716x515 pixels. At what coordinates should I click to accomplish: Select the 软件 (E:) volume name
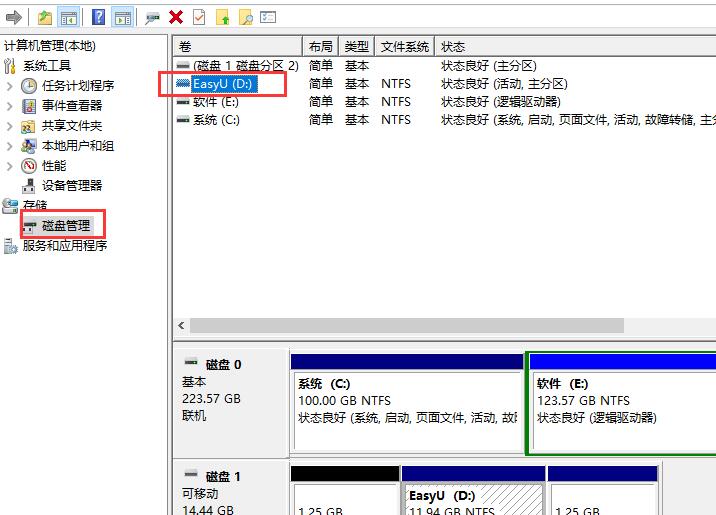pos(216,102)
